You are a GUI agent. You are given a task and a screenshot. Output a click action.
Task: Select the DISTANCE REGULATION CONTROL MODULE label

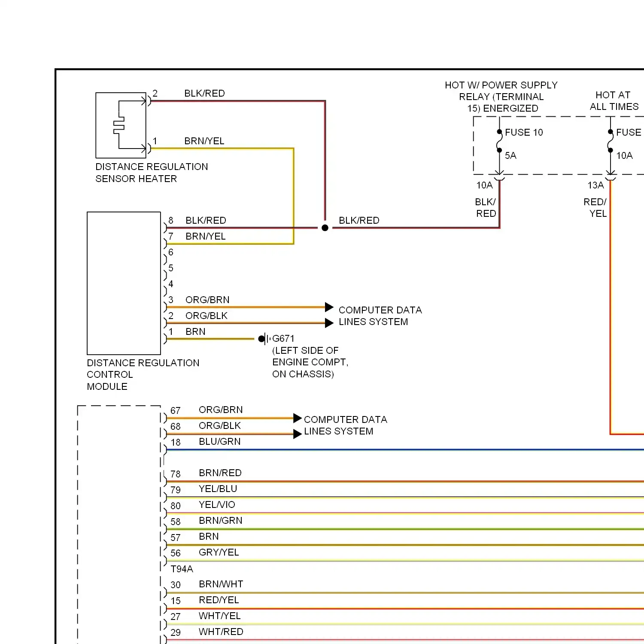[143, 374]
